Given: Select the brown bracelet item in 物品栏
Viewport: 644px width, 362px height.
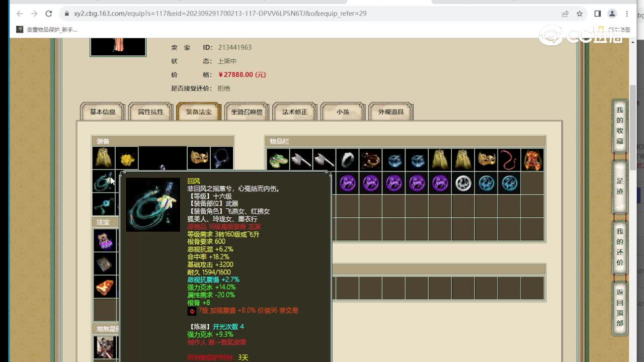Looking at the screenshot, I should 370,159.
